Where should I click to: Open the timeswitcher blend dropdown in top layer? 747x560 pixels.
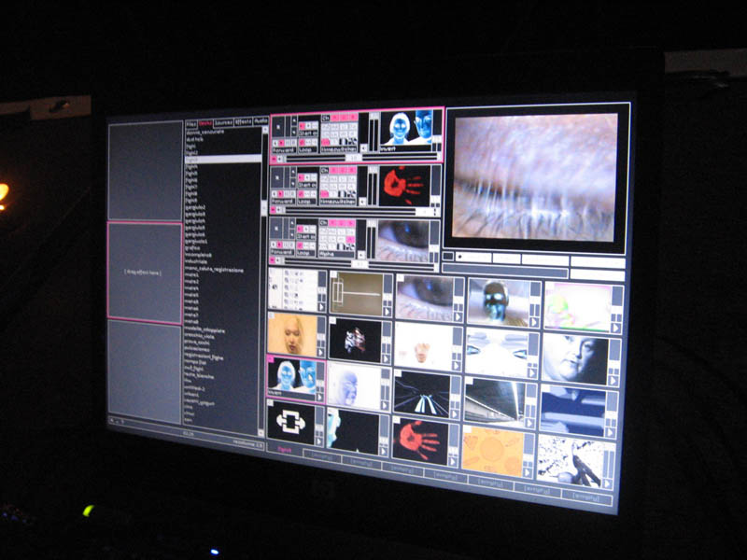pyautogui.click(x=338, y=149)
